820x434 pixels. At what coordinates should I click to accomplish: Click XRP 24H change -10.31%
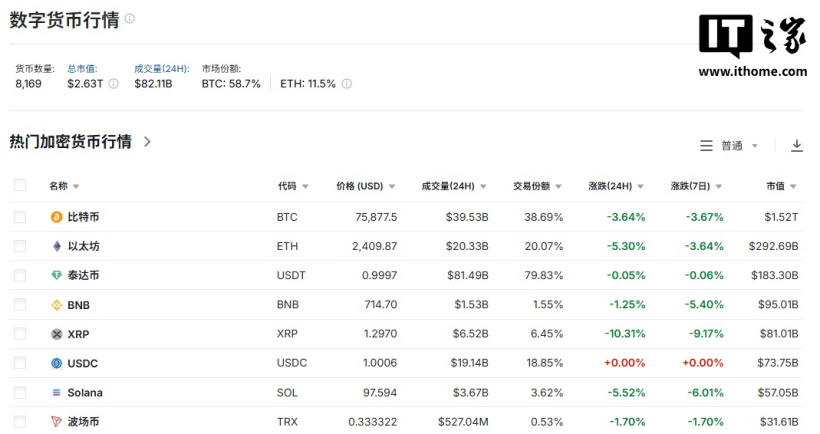tap(625, 334)
